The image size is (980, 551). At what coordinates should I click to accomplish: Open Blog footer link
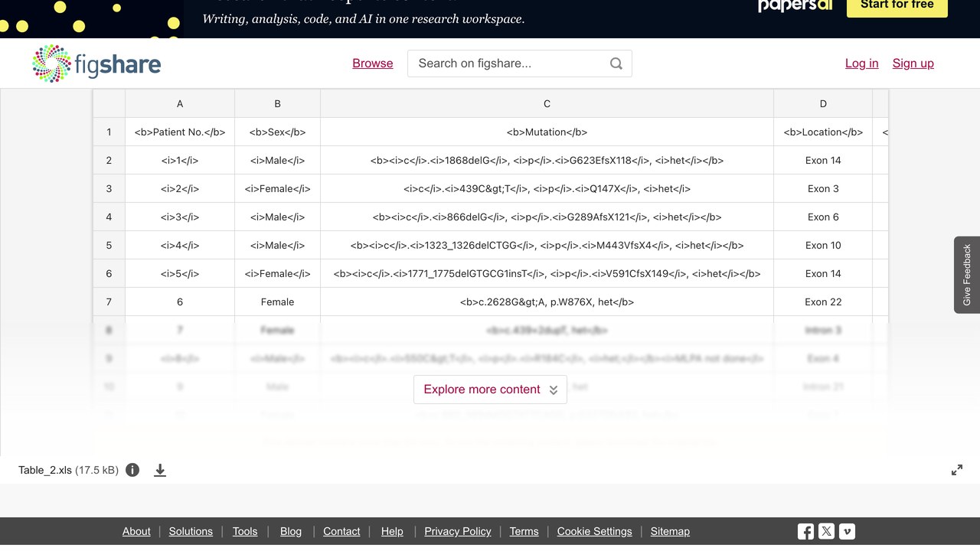pos(291,531)
